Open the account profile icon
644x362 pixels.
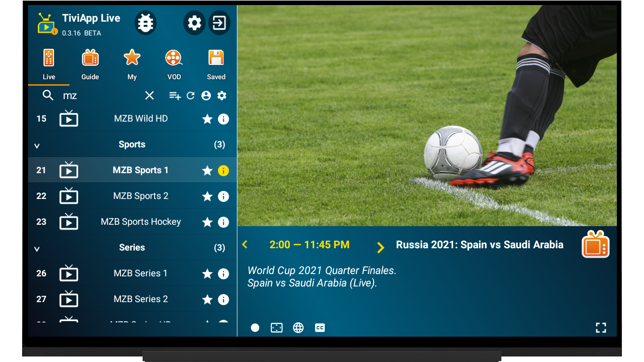(206, 96)
